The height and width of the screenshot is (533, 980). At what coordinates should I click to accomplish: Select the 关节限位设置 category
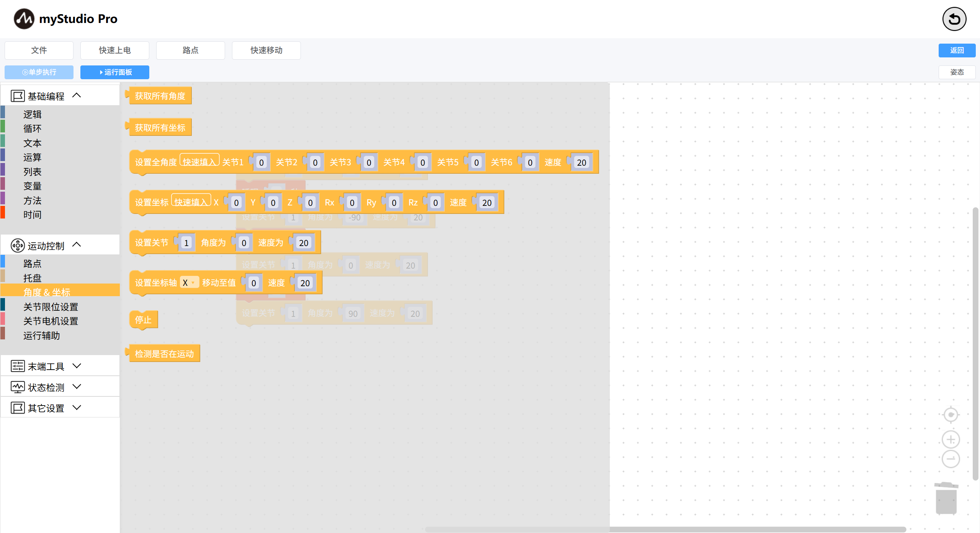pyautogui.click(x=51, y=306)
